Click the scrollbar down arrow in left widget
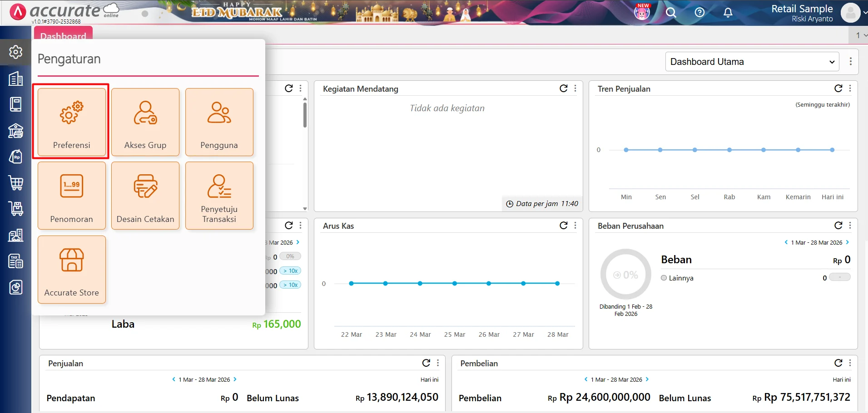The height and width of the screenshot is (413, 868). click(305, 209)
